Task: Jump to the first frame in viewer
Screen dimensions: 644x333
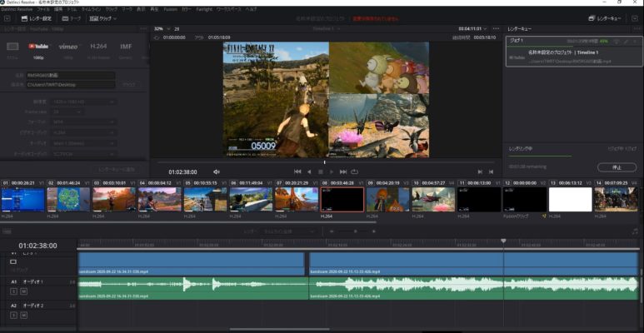Action: [x=297, y=171]
